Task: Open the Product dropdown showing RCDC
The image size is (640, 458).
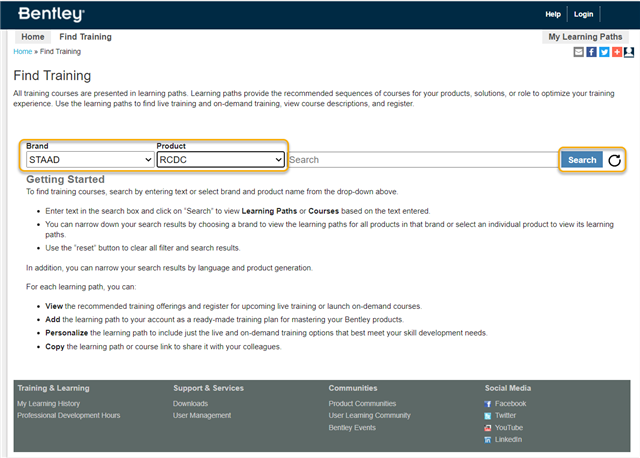Action: coord(220,160)
